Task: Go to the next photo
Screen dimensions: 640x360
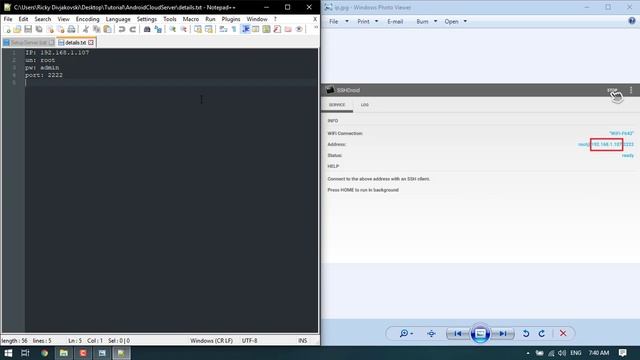Action: point(503,333)
